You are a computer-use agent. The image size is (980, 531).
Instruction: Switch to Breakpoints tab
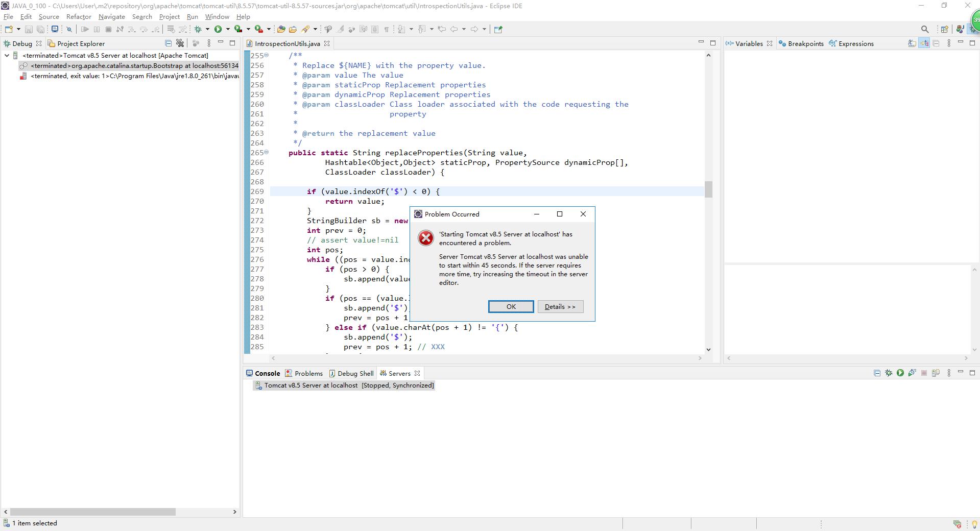801,43
